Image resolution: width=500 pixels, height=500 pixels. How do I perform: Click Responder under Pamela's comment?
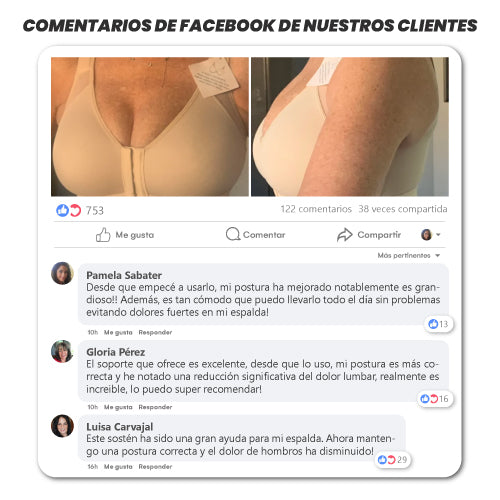155,332
